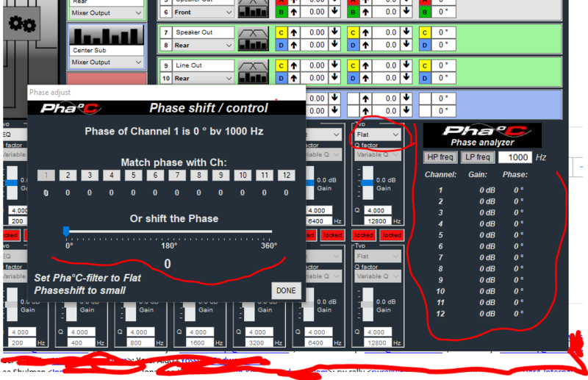
Task: Click DONE in Phase adjust dialog
Action: tap(286, 291)
